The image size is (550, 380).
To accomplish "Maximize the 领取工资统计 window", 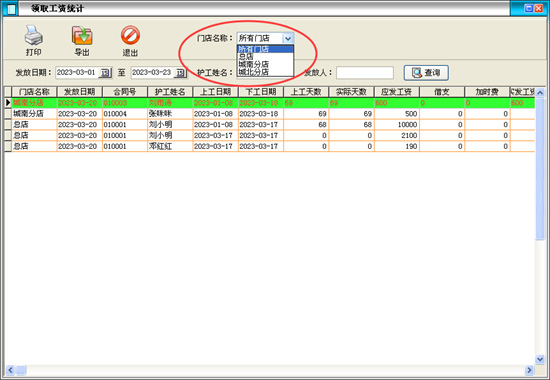I will tap(529, 8).
